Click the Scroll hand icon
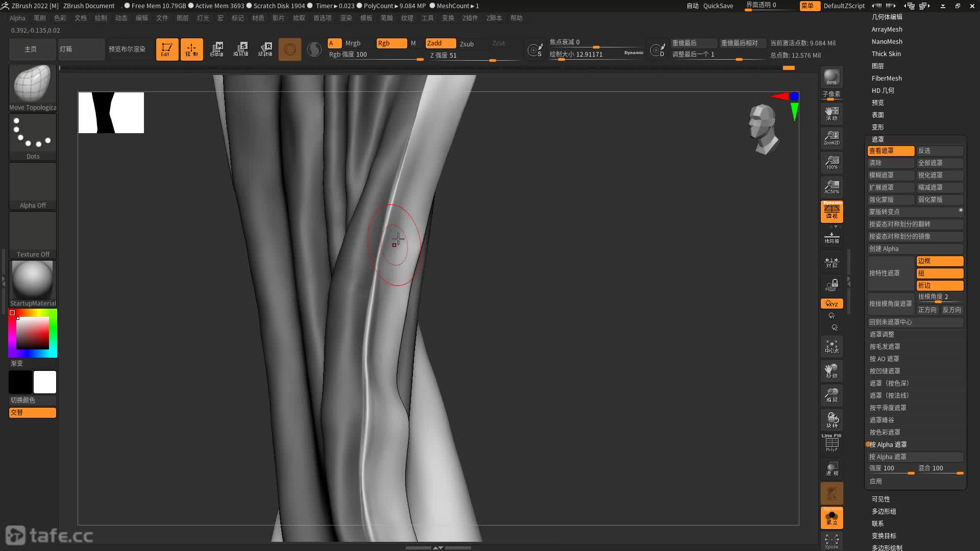 coord(831,113)
